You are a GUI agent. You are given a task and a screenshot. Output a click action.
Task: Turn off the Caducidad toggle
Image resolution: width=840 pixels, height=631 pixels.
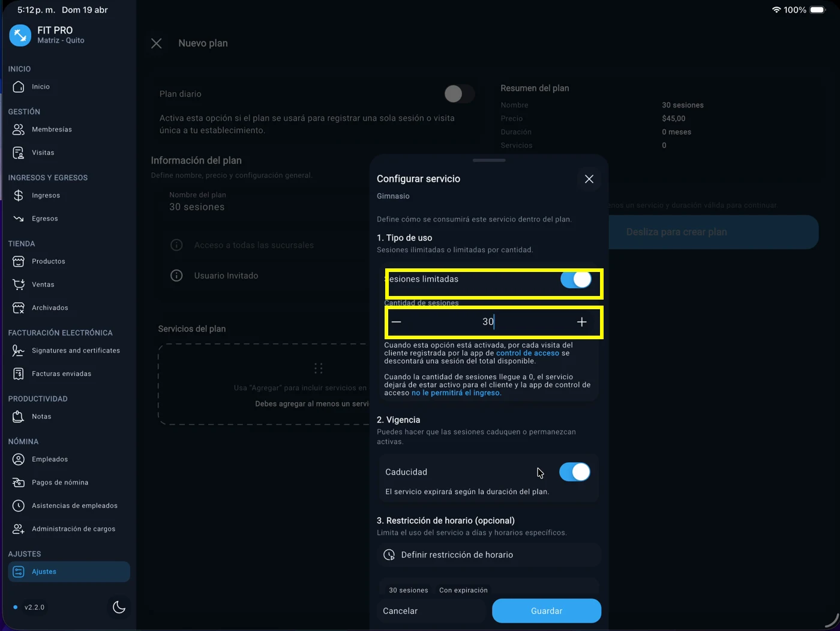pyautogui.click(x=574, y=472)
